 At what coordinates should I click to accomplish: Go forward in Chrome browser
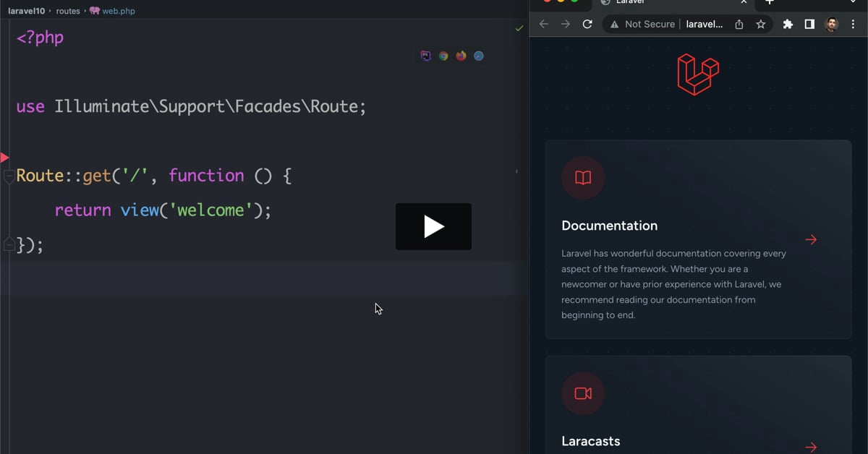pos(566,24)
